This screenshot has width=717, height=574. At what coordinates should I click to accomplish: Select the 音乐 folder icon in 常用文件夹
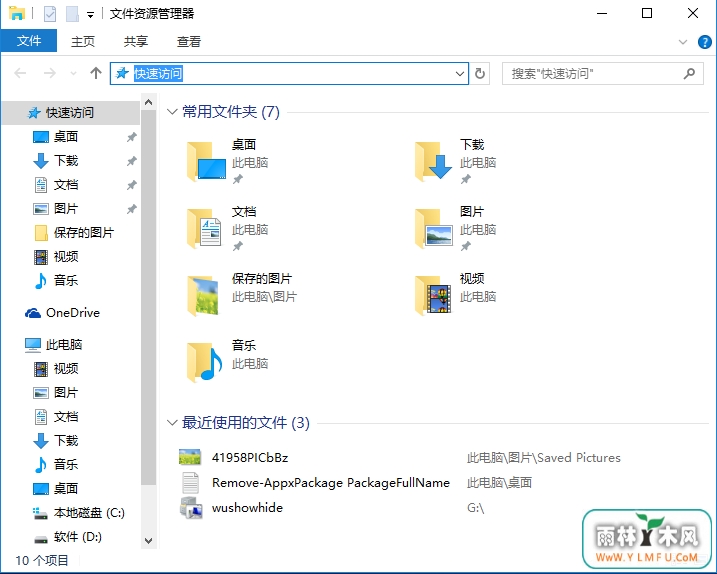tap(204, 362)
